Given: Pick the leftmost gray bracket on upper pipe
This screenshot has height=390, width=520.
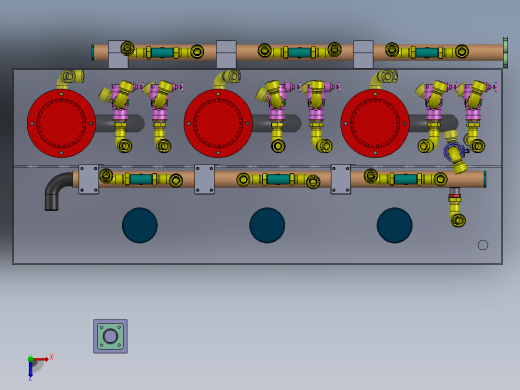Looking at the screenshot, I should (118, 54).
